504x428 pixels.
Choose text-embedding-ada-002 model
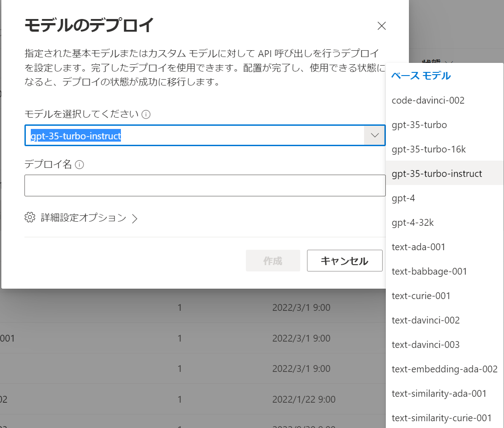[445, 369]
